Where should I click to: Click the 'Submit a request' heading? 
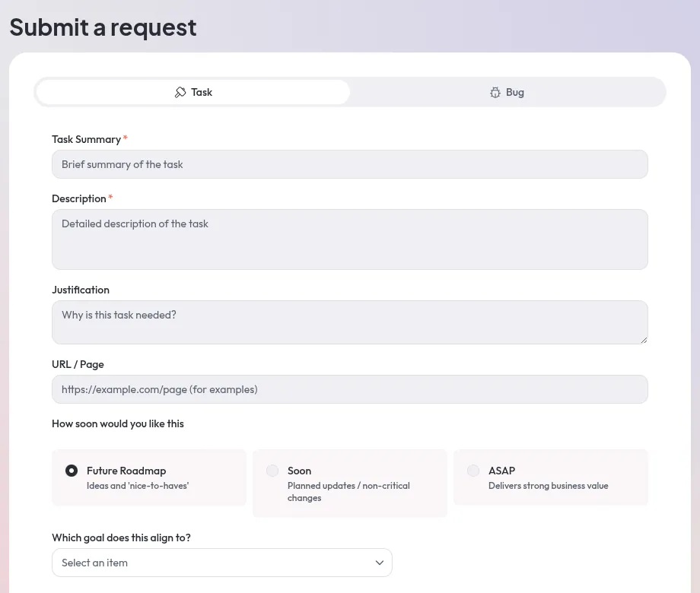[103, 27]
